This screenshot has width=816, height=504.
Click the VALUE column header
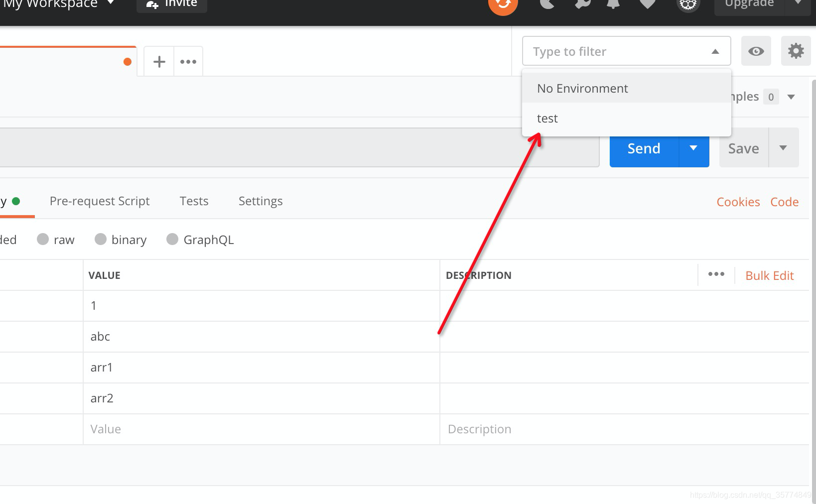[x=104, y=275]
